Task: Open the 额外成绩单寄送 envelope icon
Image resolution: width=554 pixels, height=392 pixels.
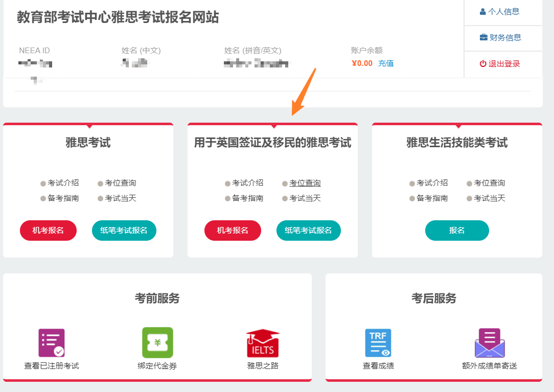Action: pyautogui.click(x=490, y=343)
